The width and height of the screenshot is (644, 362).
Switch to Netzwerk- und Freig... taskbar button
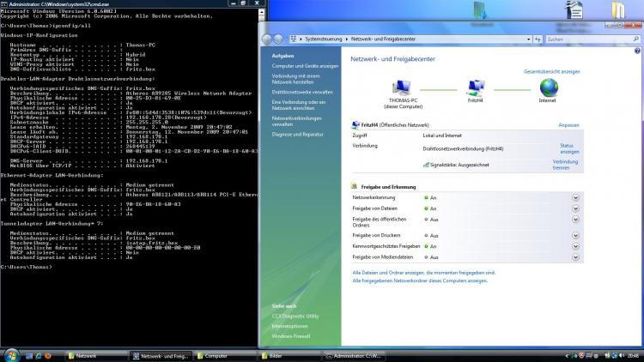click(161, 356)
